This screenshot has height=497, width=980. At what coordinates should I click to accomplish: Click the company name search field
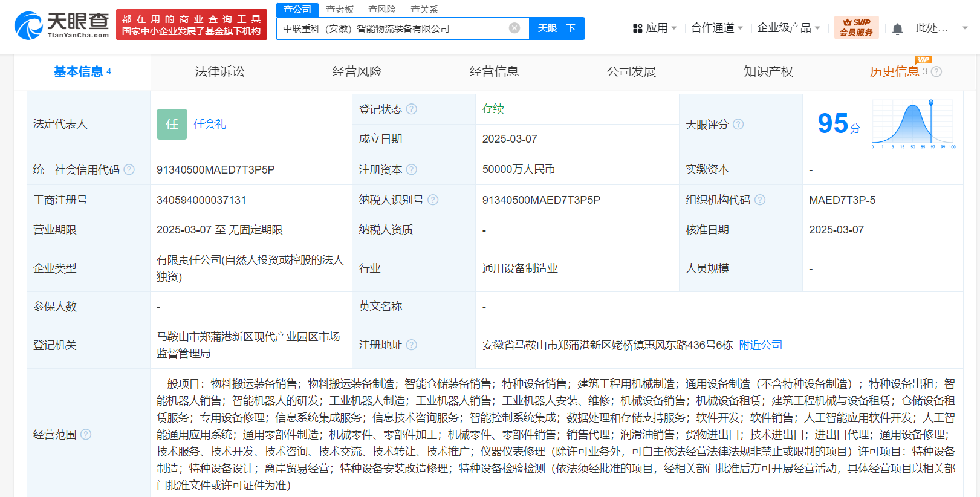pos(393,28)
